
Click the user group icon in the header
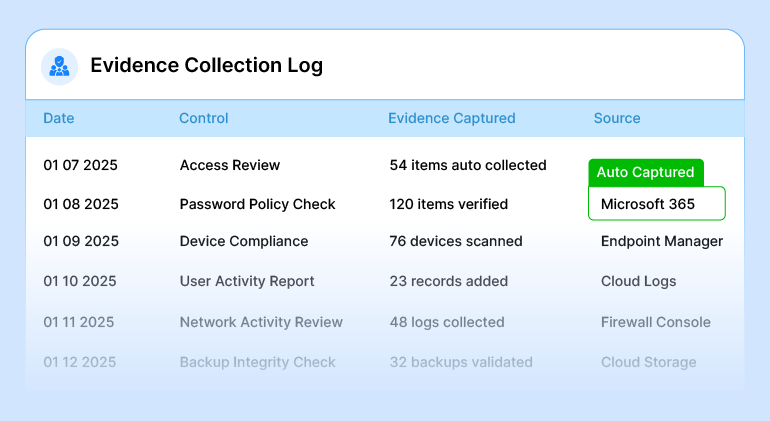pyautogui.click(x=59, y=66)
